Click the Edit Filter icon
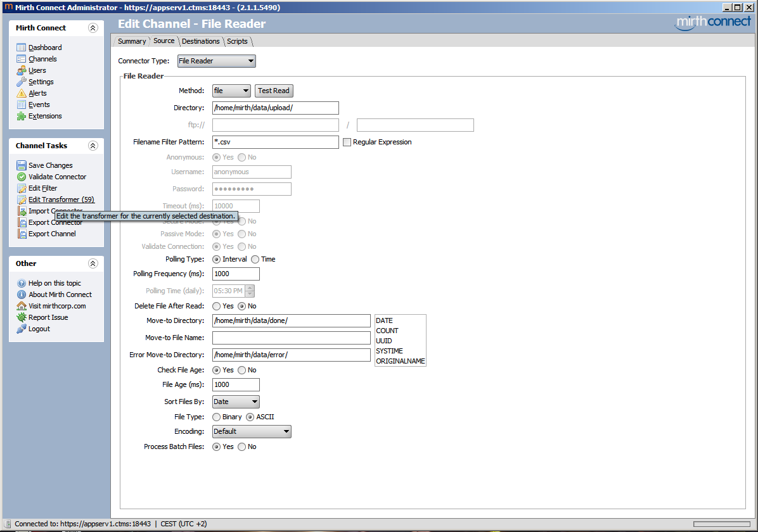The image size is (758, 532). pyautogui.click(x=22, y=188)
